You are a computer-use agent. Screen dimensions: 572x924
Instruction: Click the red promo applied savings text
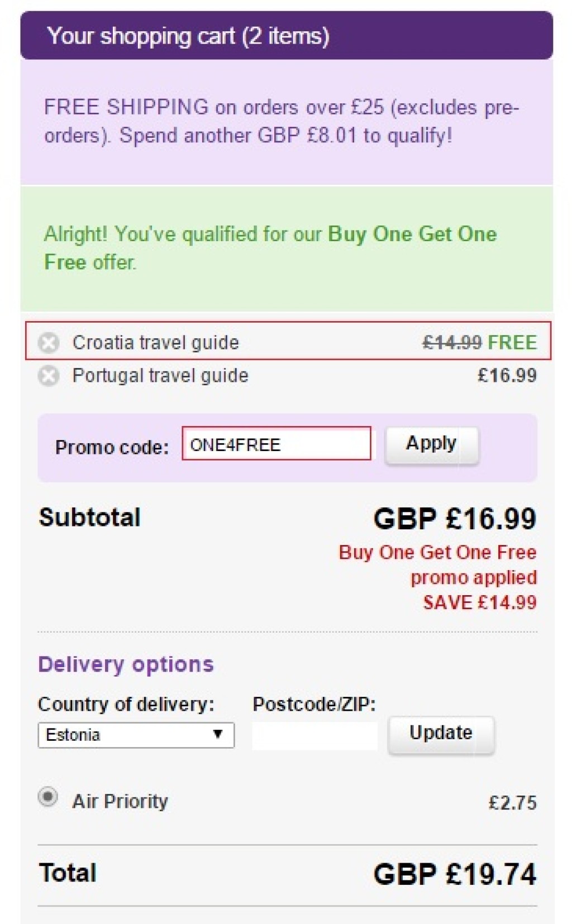pos(438,577)
